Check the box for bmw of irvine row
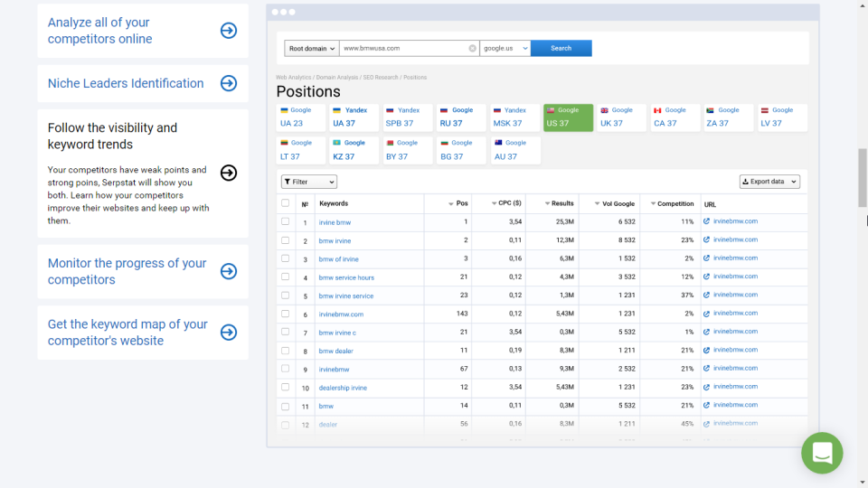Image resolution: width=868 pixels, height=488 pixels. tap(285, 258)
